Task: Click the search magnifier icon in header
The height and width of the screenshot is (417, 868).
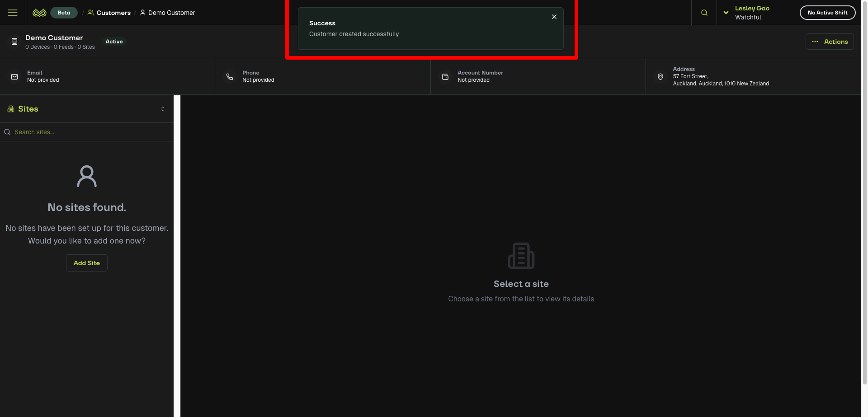Action: coord(704,13)
